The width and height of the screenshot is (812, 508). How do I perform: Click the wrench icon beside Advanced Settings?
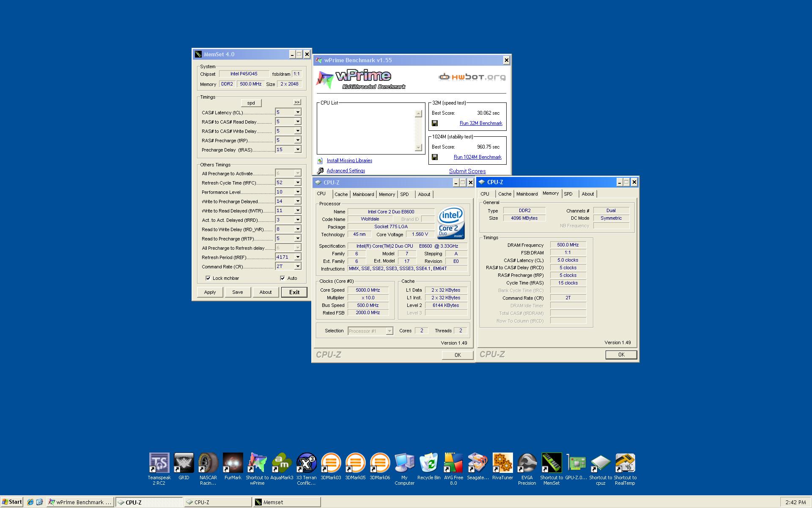click(320, 171)
